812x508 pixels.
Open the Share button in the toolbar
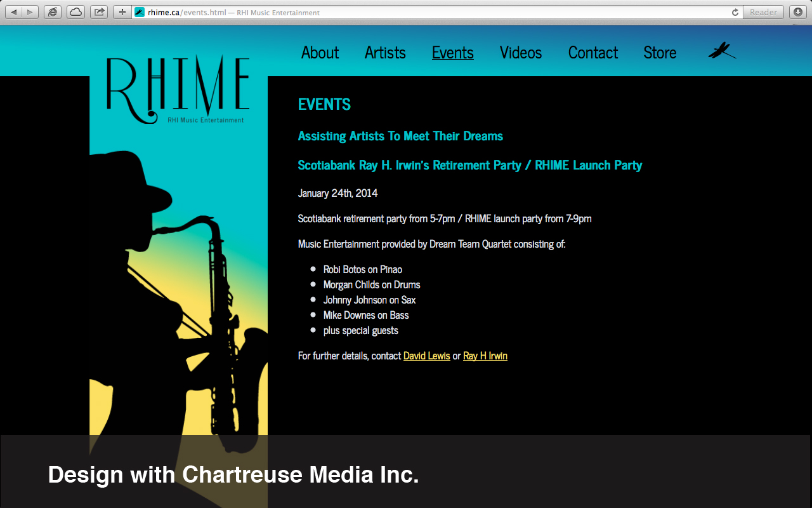coord(99,12)
